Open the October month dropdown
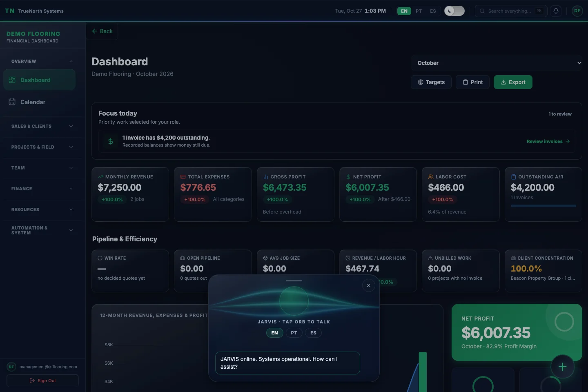 pos(497,63)
